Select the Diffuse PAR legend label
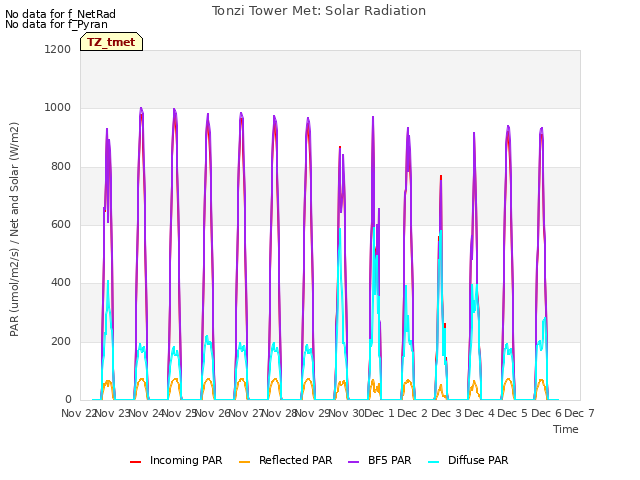 tap(478, 460)
